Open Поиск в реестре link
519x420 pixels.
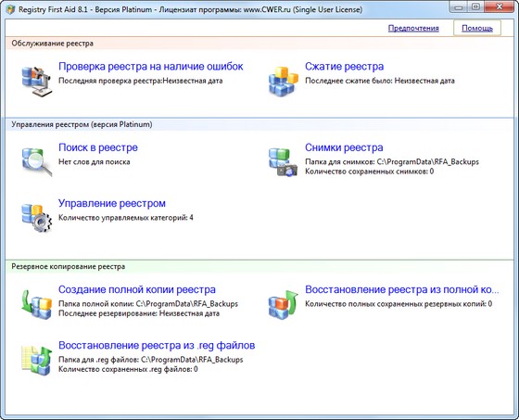pos(98,147)
